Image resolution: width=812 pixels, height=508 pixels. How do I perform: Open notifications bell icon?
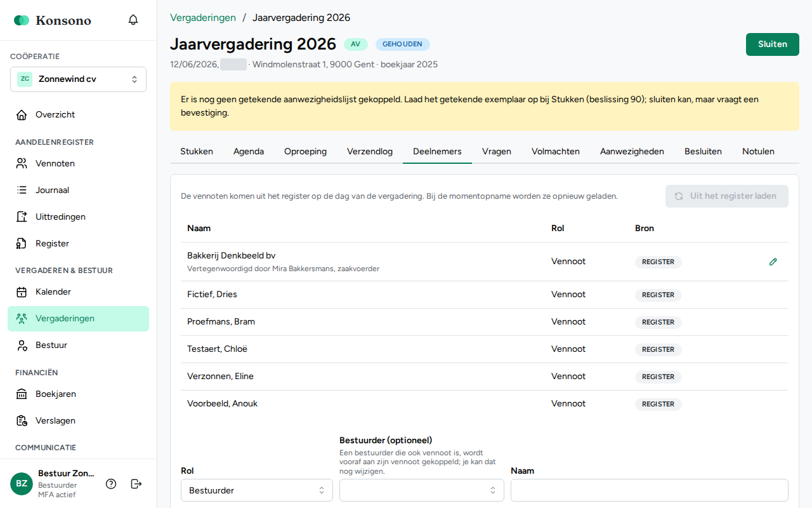(x=133, y=20)
